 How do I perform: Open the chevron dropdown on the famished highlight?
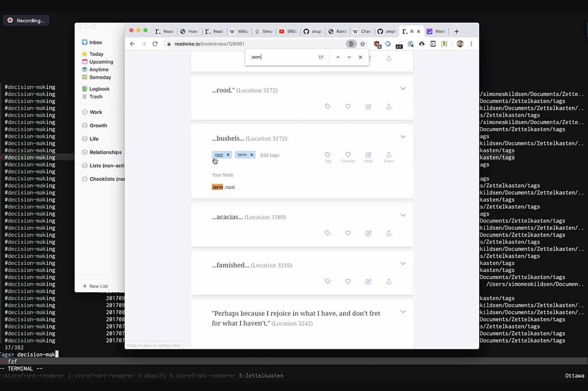(403, 264)
